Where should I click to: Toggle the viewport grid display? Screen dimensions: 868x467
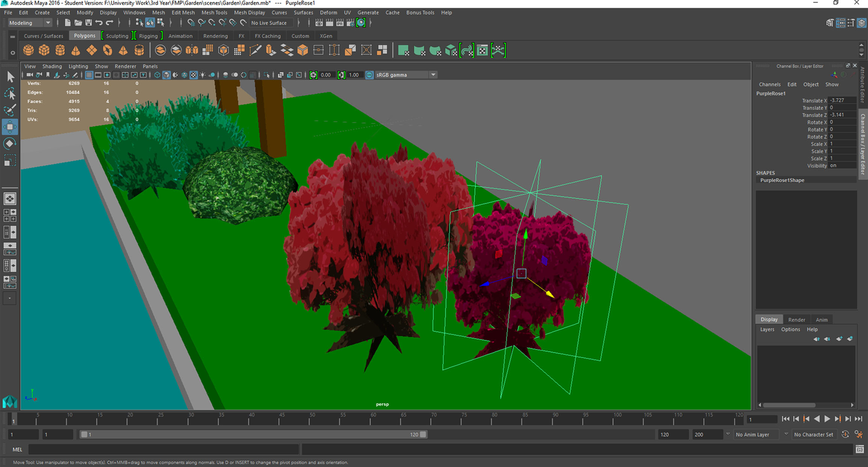[89, 75]
